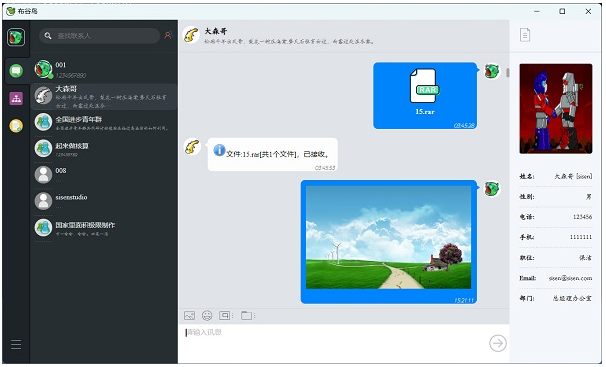Open the hamburger menu at sidebar bottom

pyautogui.click(x=16, y=344)
